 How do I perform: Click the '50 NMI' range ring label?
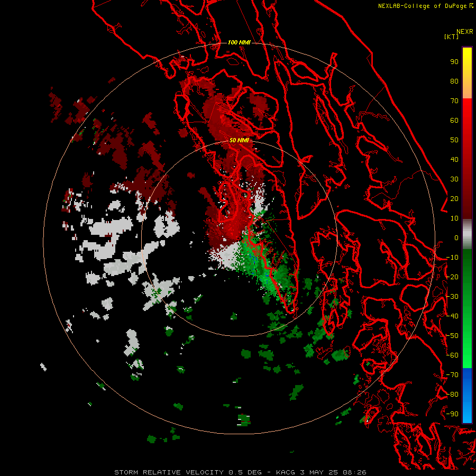pos(239,140)
